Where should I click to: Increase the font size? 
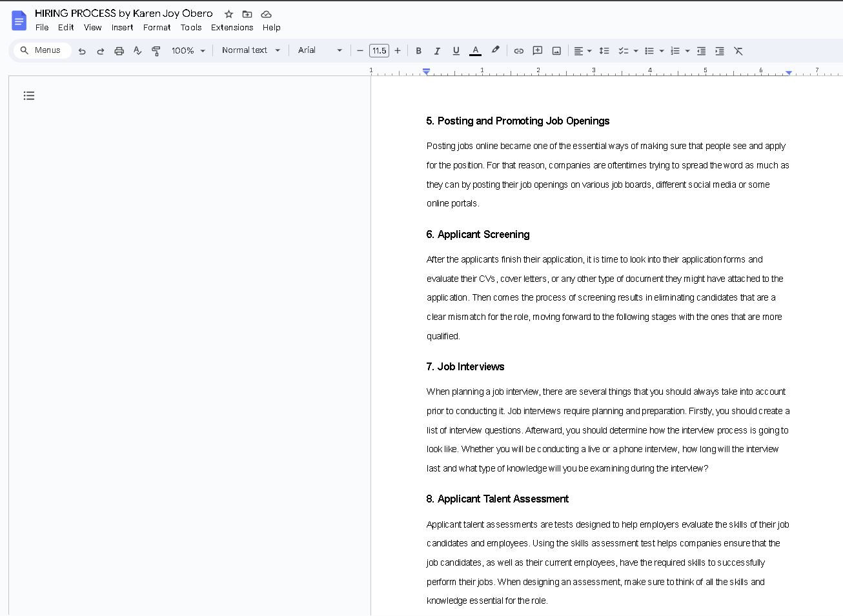coord(398,51)
